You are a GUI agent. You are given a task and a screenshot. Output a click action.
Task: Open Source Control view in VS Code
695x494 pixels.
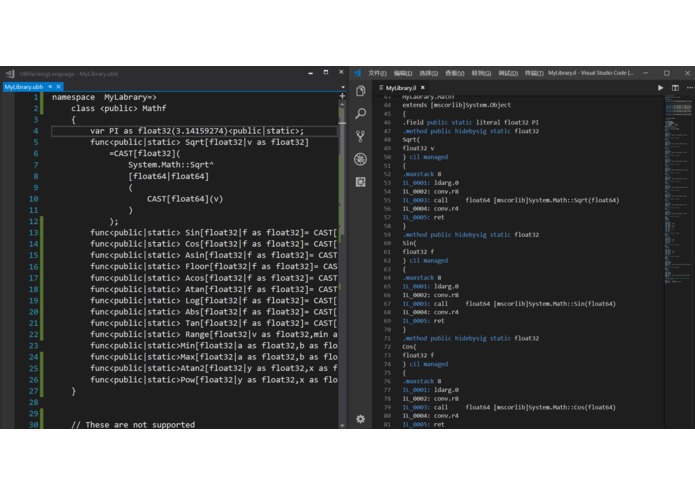pyautogui.click(x=361, y=136)
